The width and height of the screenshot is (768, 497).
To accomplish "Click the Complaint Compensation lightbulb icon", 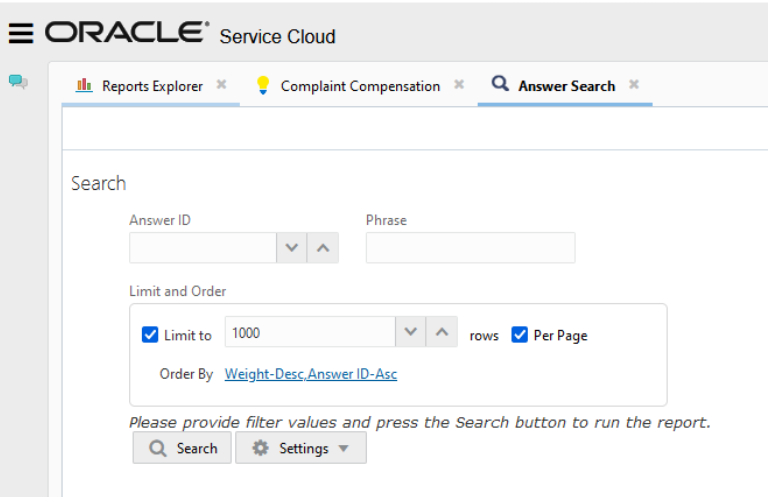I will [x=263, y=85].
